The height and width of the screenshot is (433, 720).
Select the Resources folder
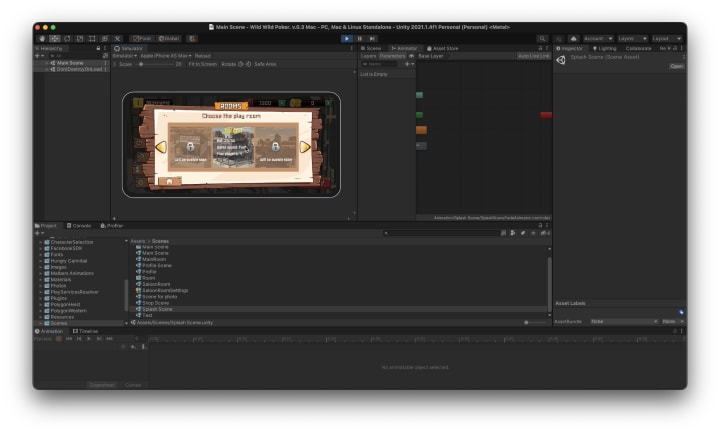[x=62, y=317]
